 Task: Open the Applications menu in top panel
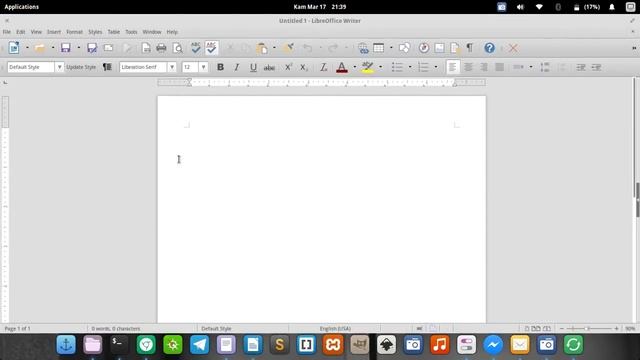[22, 7]
